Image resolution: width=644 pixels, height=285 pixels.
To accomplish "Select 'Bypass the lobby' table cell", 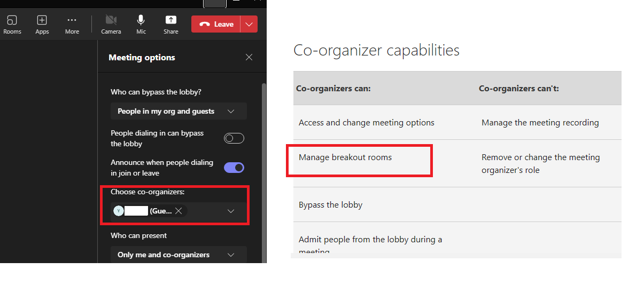I will (330, 204).
